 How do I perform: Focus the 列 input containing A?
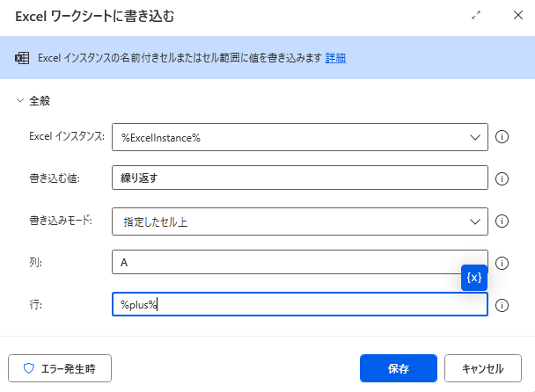coord(300,262)
